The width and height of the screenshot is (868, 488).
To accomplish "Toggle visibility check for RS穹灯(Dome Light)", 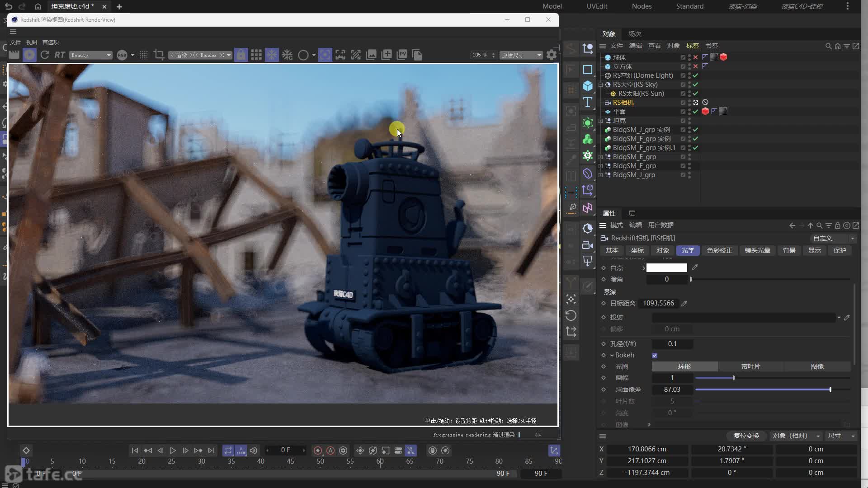I will point(696,75).
